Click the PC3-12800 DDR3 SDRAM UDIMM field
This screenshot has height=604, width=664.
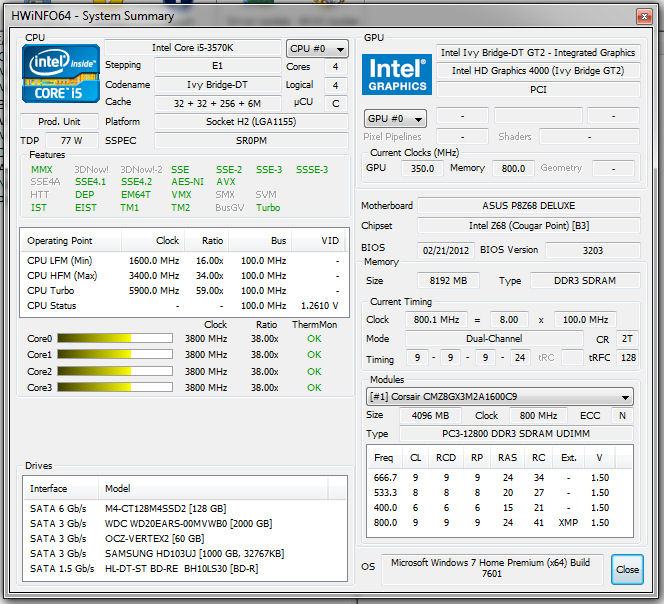coord(516,434)
